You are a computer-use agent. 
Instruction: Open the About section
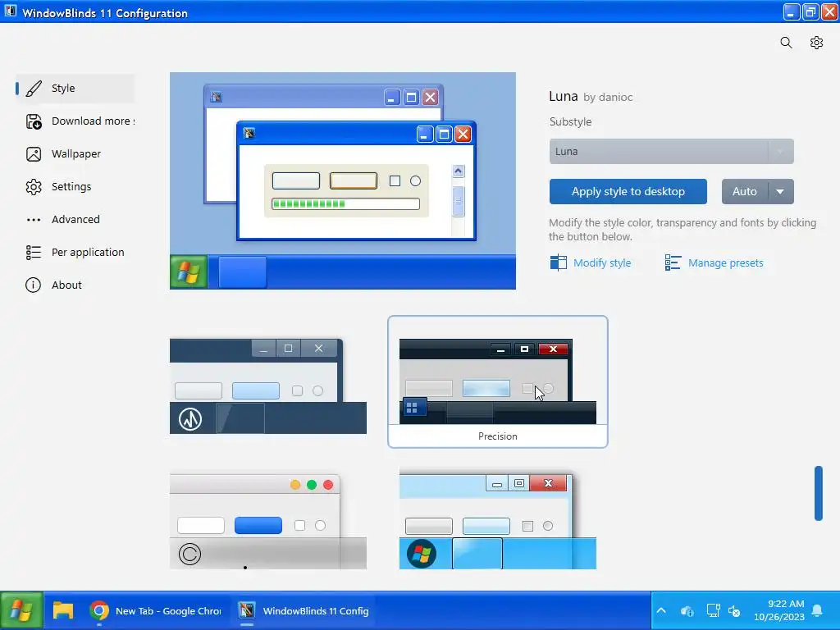point(75,285)
